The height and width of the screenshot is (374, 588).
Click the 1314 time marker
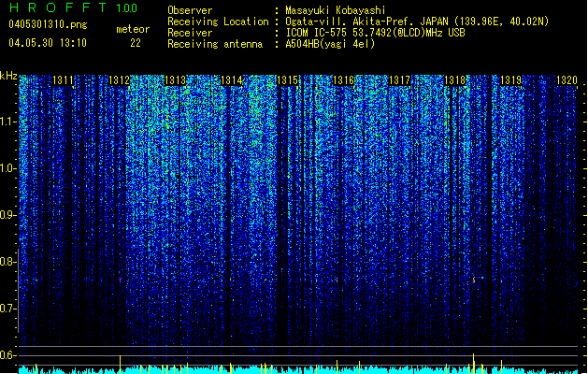click(232, 80)
